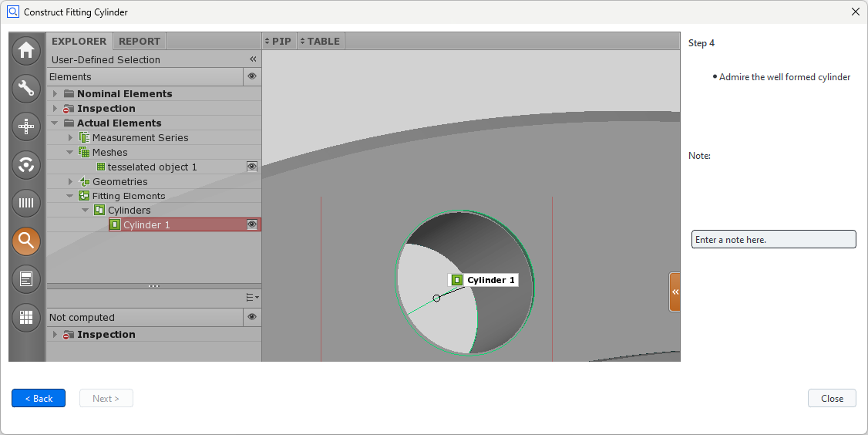
Task: Toggle visibility eye for tesselated object 1
Action: [x=251, y=167]
